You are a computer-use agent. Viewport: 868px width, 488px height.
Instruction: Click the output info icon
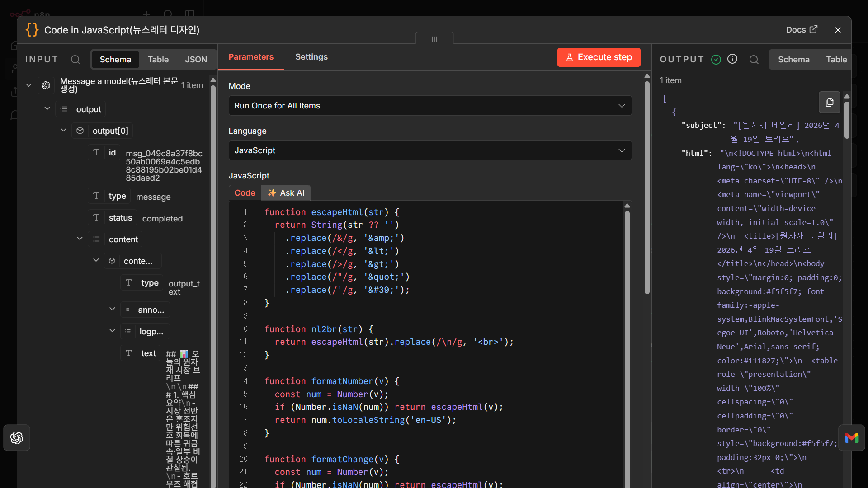pyautogui.click(x=732, y=59)
